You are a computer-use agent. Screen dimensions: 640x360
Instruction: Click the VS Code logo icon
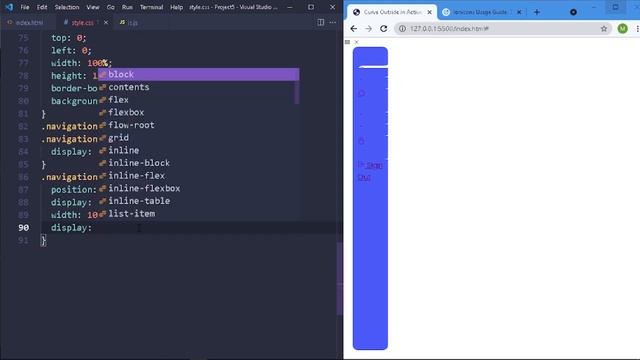pyautogui.click(x=9, y=7)
